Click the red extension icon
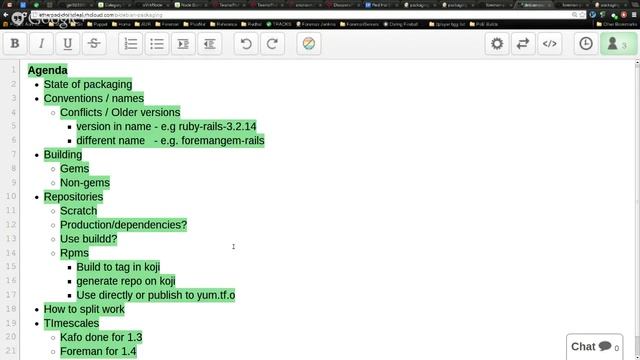The width and height of the screenshot is (640, 360). point(624,15)
